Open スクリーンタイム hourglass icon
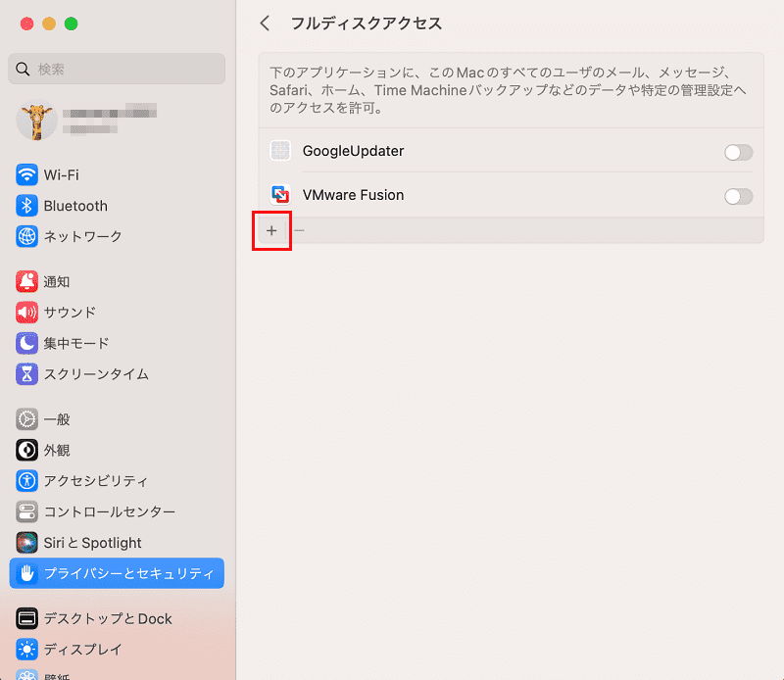This screenshot has width=784, height=680. 26,374
